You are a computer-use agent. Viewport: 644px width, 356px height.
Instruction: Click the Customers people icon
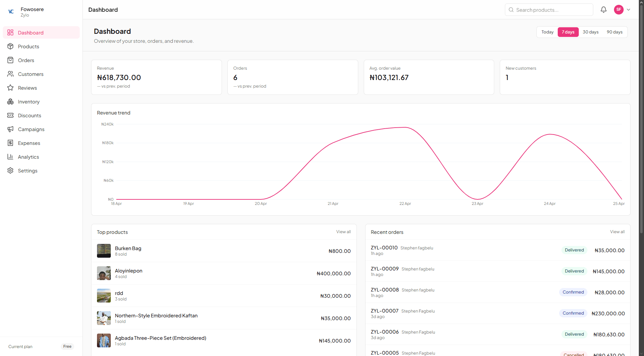(10, 74)
